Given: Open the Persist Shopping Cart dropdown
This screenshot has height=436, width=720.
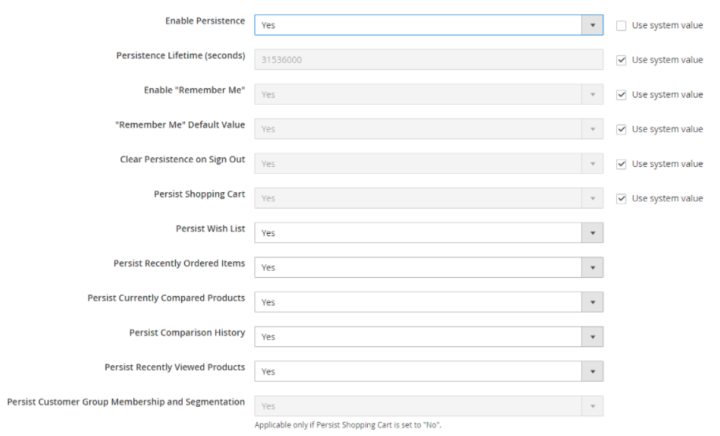Looking at the screenshot, I should (429, 198).
